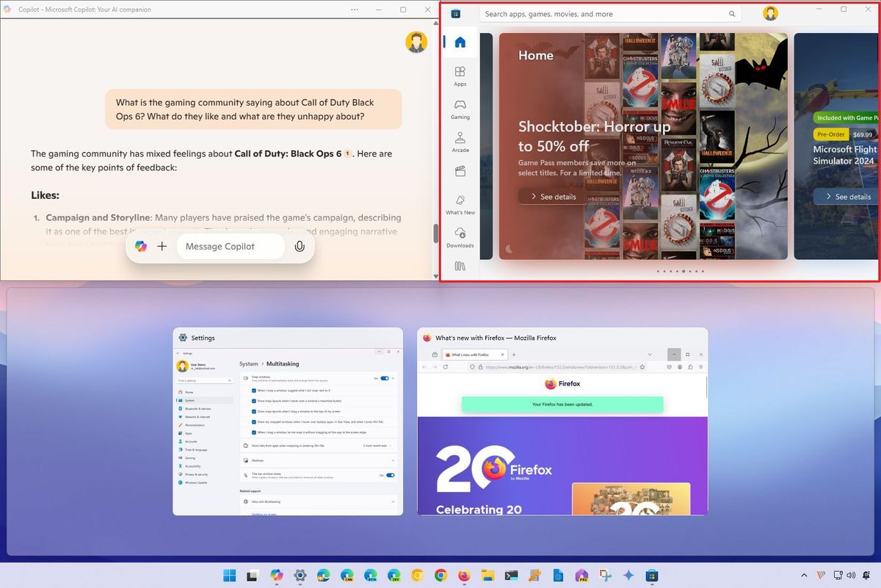Collapse the Snap windows settings section
The height and width of the screenshot is (588, 881).
click(x=393, y=378)
